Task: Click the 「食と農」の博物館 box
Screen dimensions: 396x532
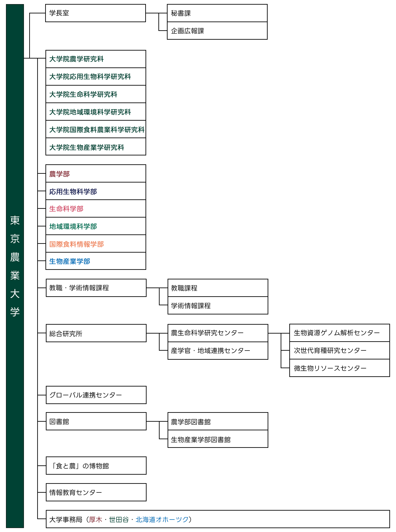Action: tap(96, 466)
